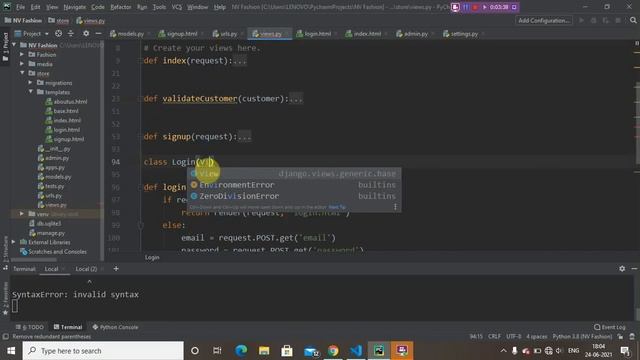Unfold the index function body
The height and width of the screenshot is (360, 640).
[240, 61]
